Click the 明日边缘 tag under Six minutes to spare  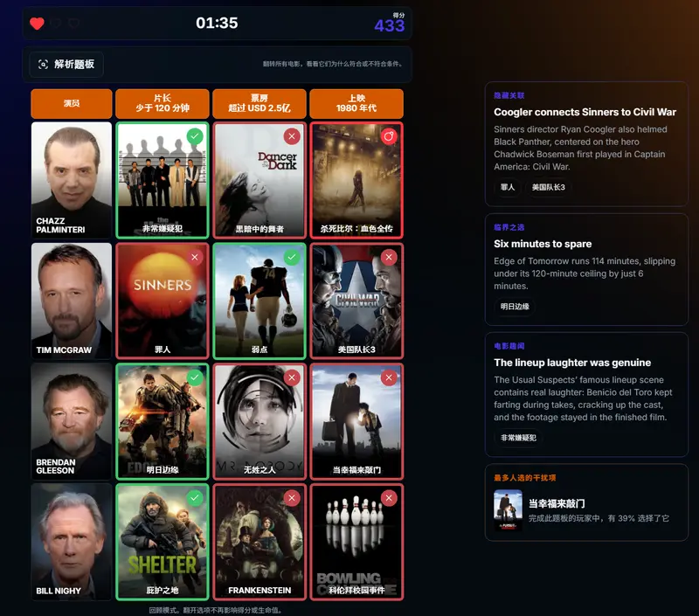515,307
